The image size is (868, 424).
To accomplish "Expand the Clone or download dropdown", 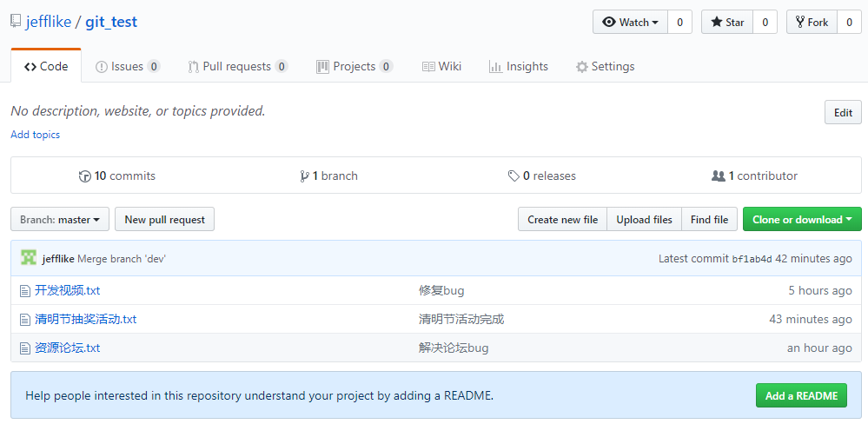I will 802,219.
